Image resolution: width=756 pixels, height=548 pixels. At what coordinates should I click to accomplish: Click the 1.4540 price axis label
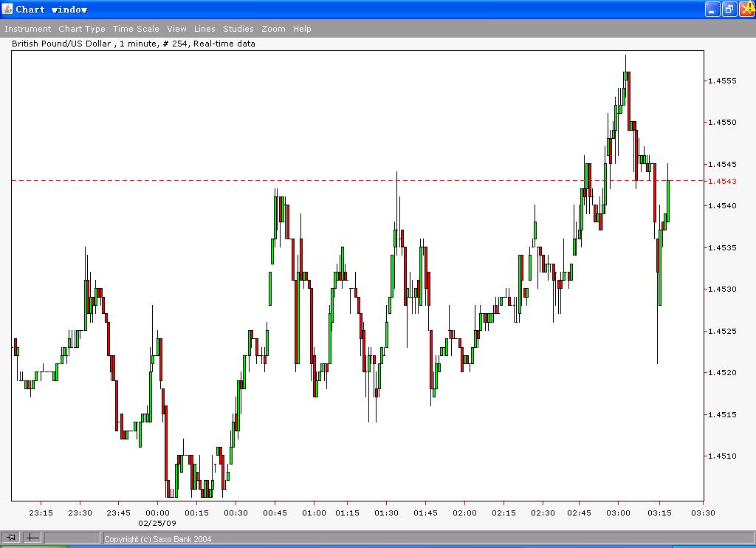click(x=722, y=206)
